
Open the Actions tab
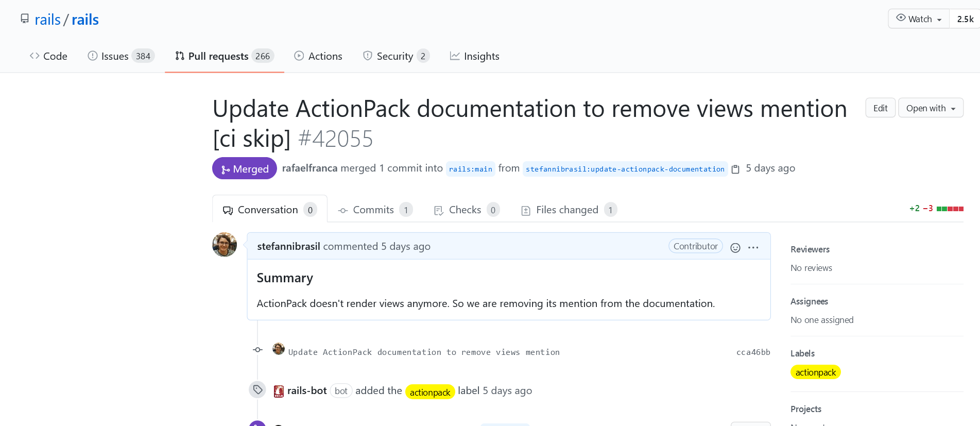tap(318, 56)
